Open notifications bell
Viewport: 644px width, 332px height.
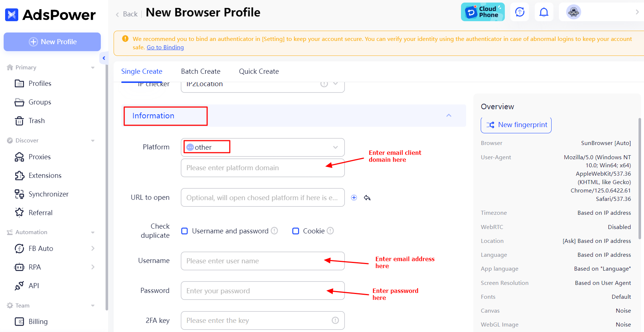[x=544, y=12]
